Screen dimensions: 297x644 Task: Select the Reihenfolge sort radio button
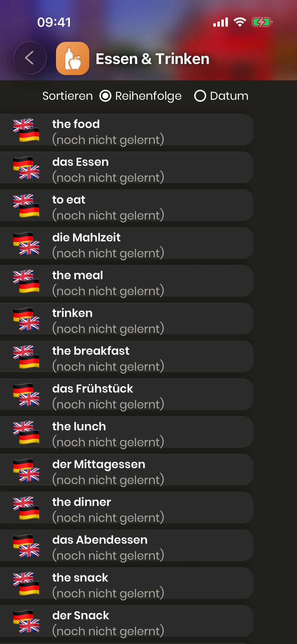105,96
